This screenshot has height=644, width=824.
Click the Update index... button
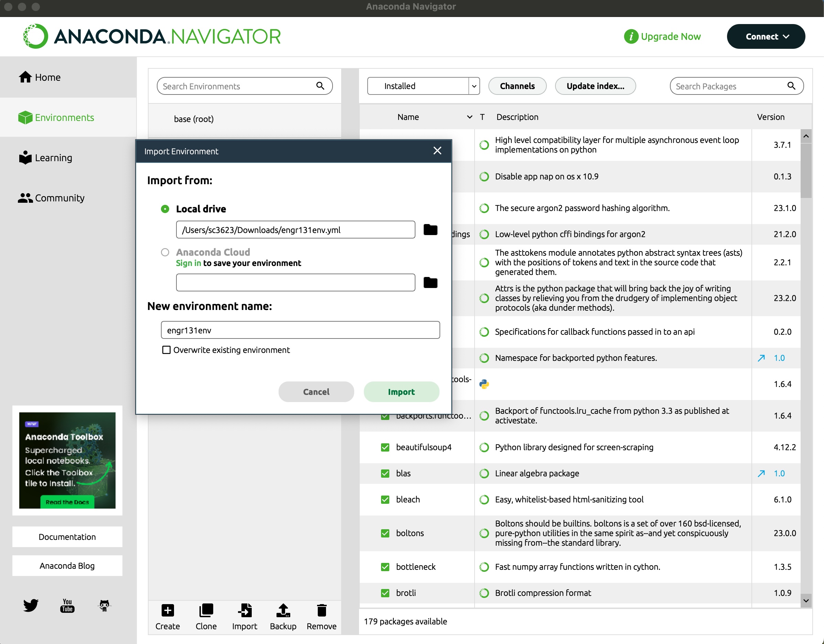595,86
